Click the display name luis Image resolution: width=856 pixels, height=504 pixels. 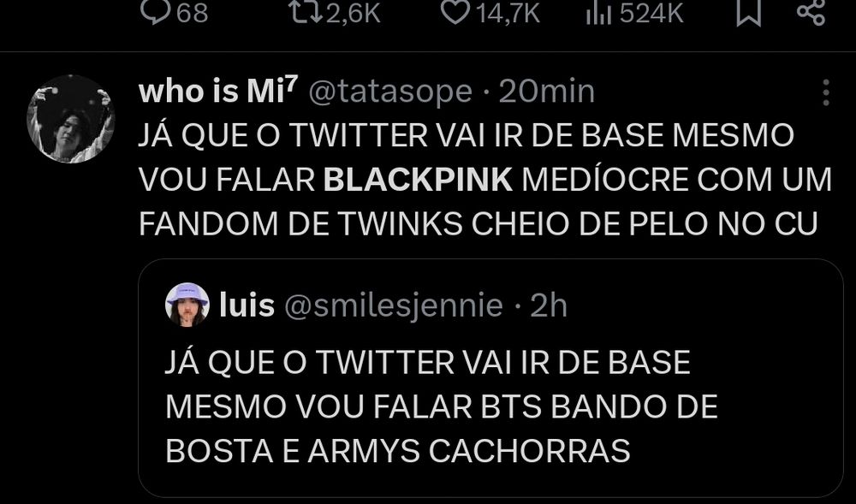247,305
